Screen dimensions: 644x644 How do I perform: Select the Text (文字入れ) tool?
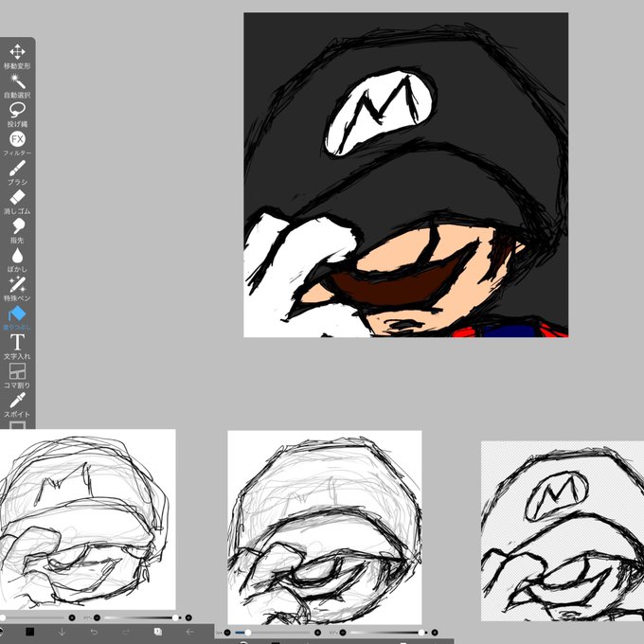click(x=17, y=347)
